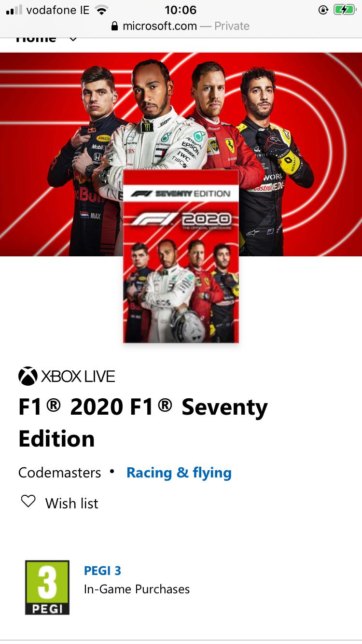Tap the cellular signal bars icon
362x644 pixels.
pos(14,10)
